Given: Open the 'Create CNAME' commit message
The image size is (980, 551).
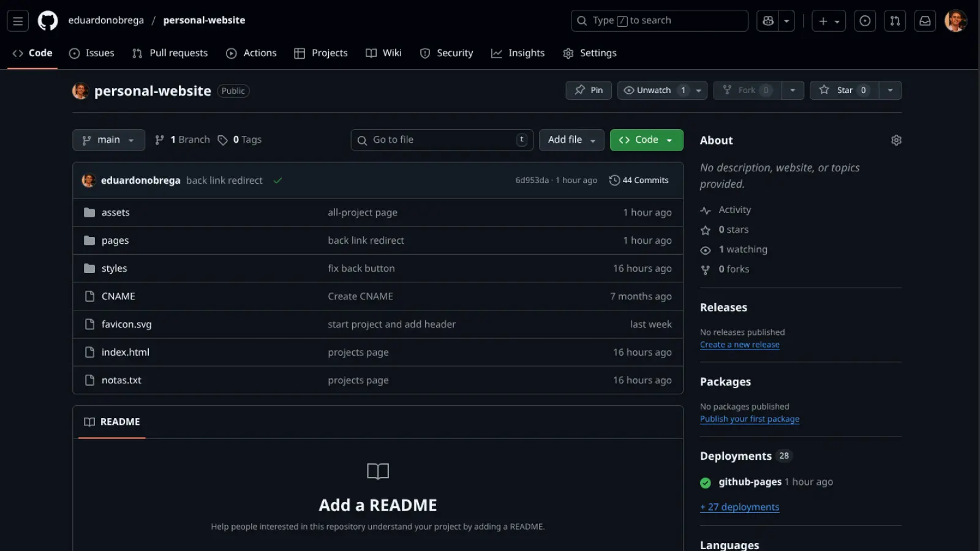Looking at the screenshot, I should click(x=360, y=297).
